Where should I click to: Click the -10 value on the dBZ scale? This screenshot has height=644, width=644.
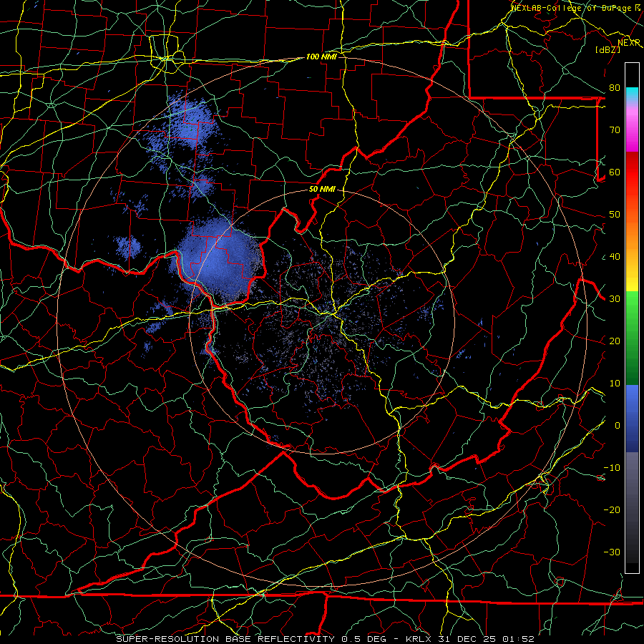click(612, 468)
